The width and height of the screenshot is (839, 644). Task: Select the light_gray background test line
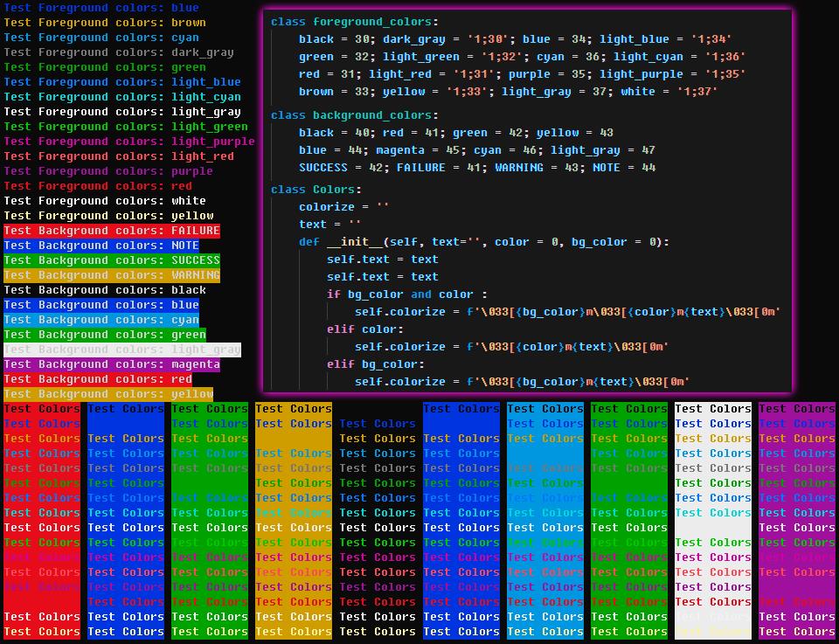click(x=122, y=350)
